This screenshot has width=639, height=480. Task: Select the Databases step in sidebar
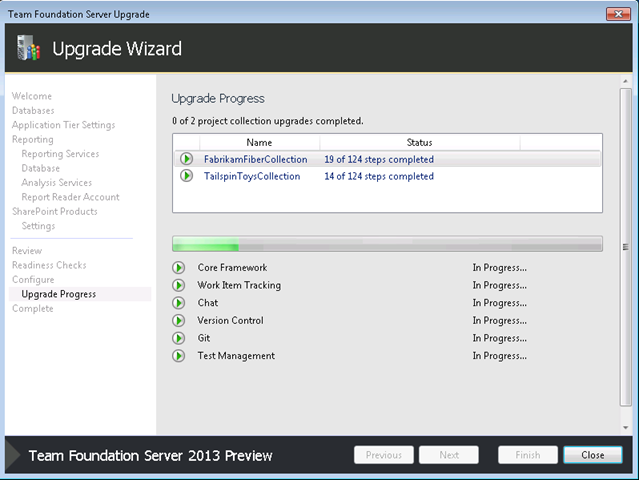[33, 110]
